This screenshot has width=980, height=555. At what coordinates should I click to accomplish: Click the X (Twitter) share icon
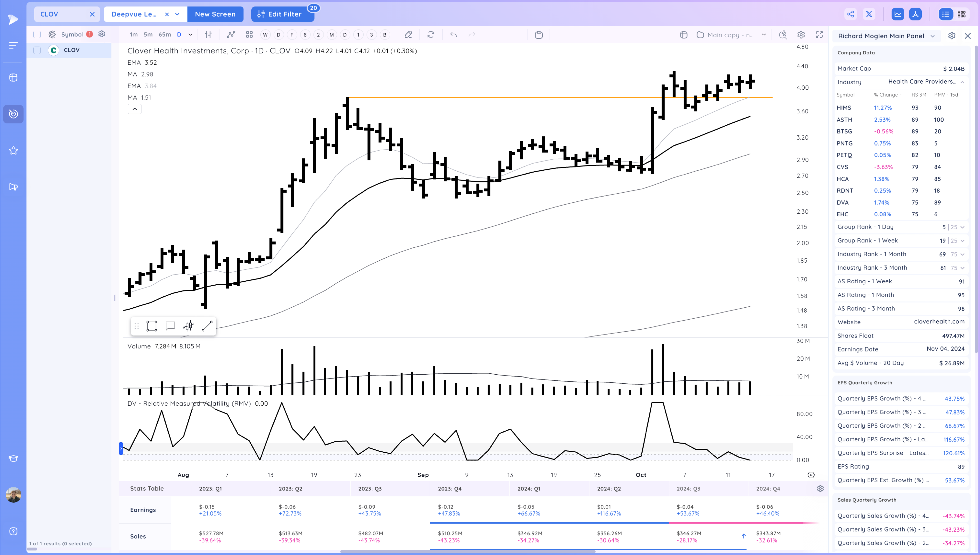869,14
